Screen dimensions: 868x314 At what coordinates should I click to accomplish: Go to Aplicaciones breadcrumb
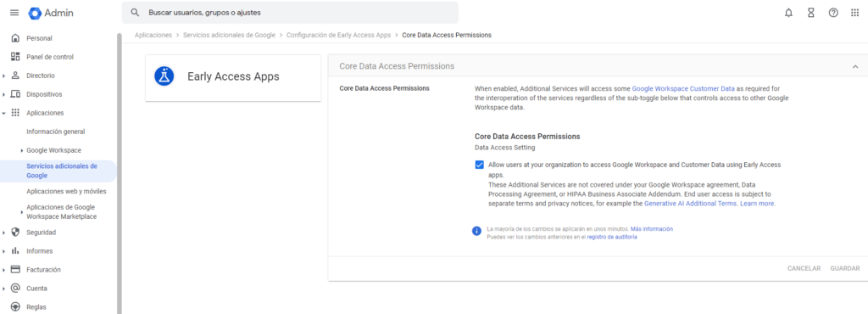coord(153,35)
